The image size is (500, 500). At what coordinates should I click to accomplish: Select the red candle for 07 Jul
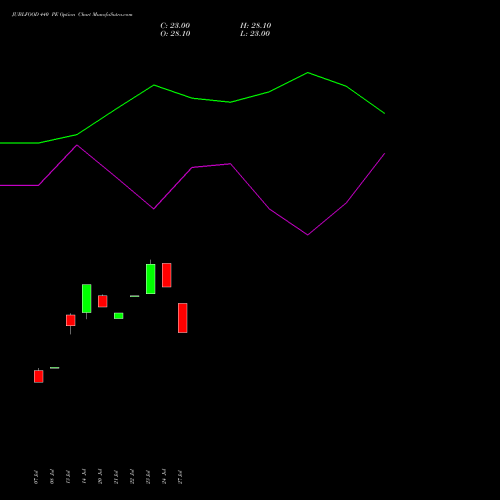pyautogui.click(x=39, y=376)
